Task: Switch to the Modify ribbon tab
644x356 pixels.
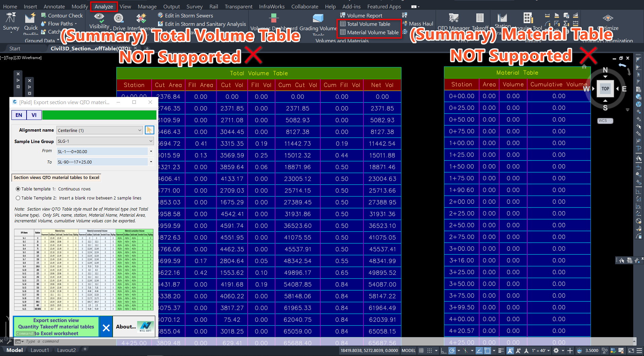Action: click(80, 6)
